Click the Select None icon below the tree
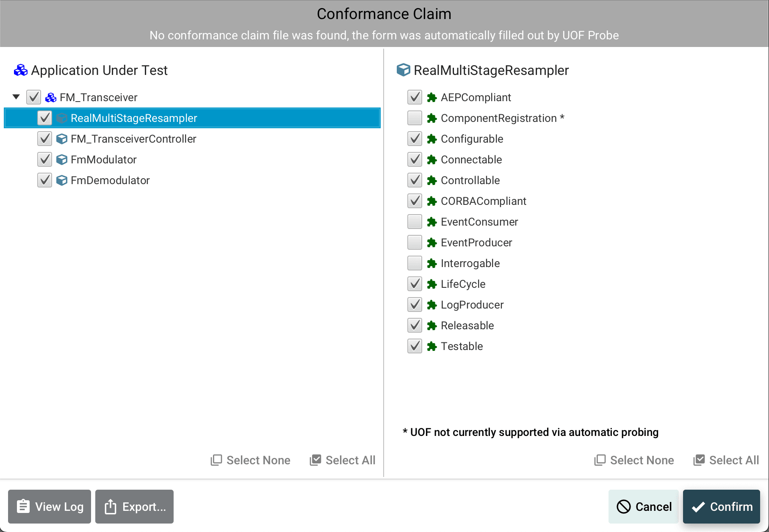This screenshot has width=769, height=532. (216, 460)
